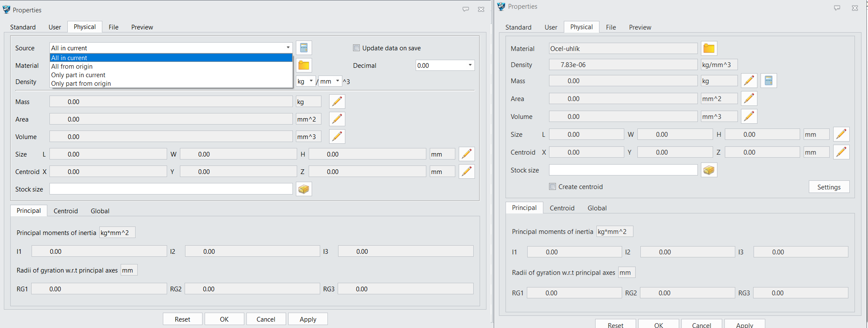Click stock size box icon in left dialog
The height and width of the screenshot is (328, 868).
(304, 189)
